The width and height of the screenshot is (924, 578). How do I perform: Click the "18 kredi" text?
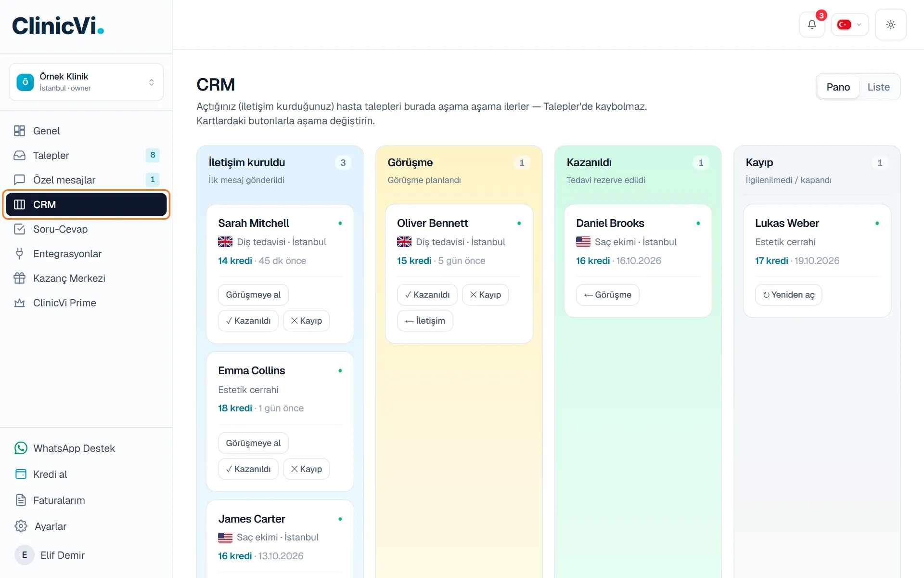[235, 408]
